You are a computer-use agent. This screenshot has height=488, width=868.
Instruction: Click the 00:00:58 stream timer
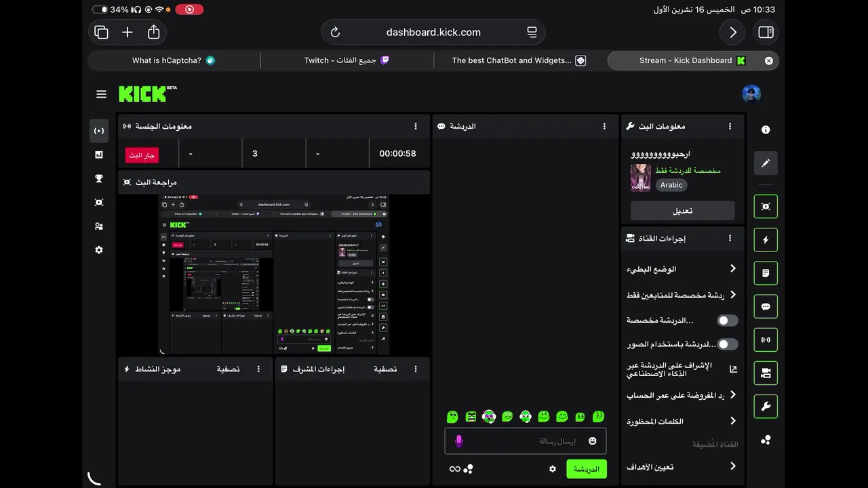[x=397, y=154]
